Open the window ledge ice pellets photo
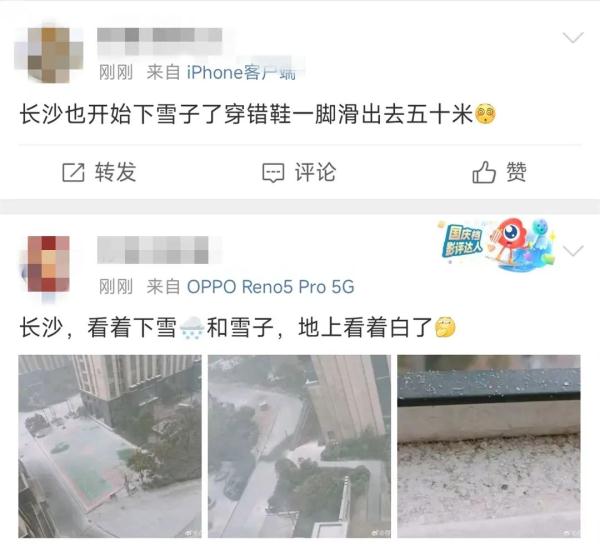Screen dimensions: 600x555 click(489, 446)
